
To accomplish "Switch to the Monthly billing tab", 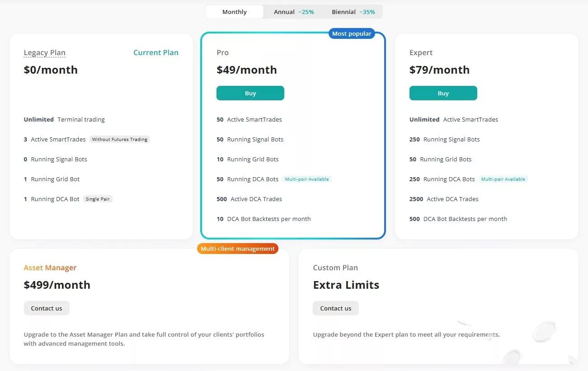I will tap(234, 12).
